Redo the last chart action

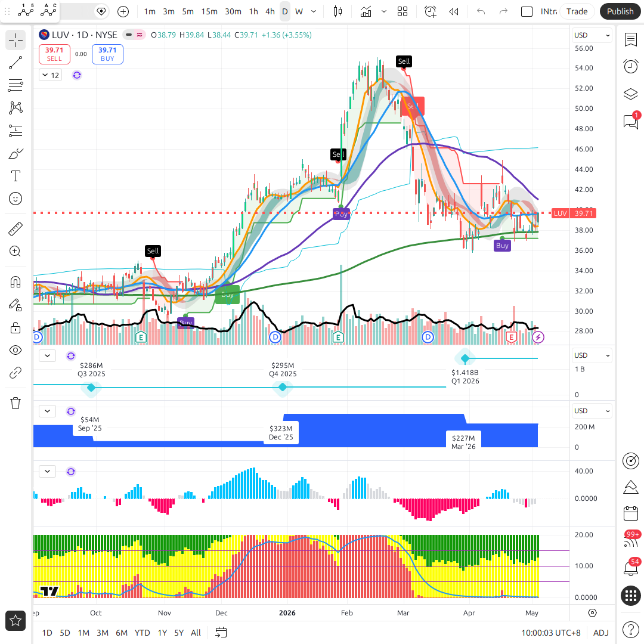pos(503,11)
